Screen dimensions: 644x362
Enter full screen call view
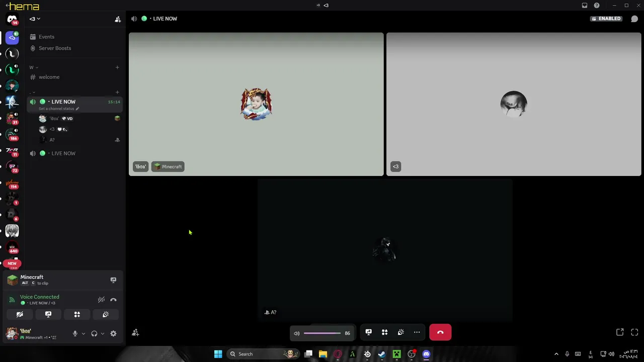coord(634,332)
